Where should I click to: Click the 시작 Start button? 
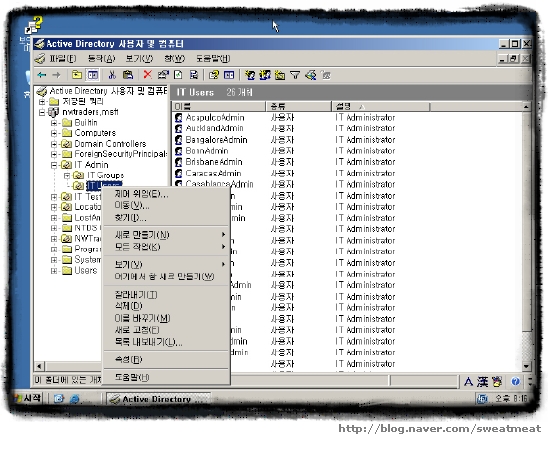(27, 398)
